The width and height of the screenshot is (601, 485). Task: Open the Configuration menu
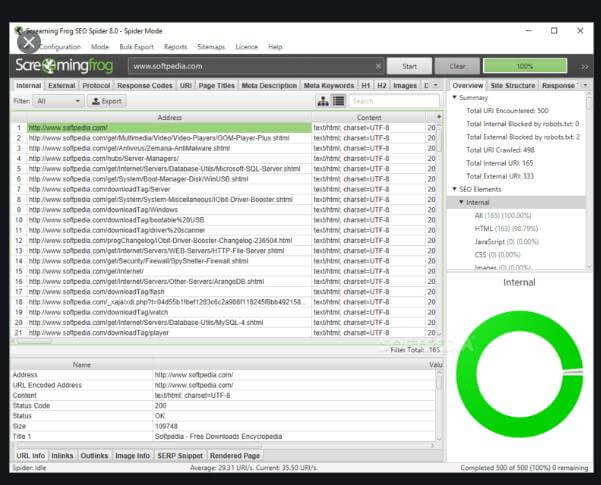point(60,47)
